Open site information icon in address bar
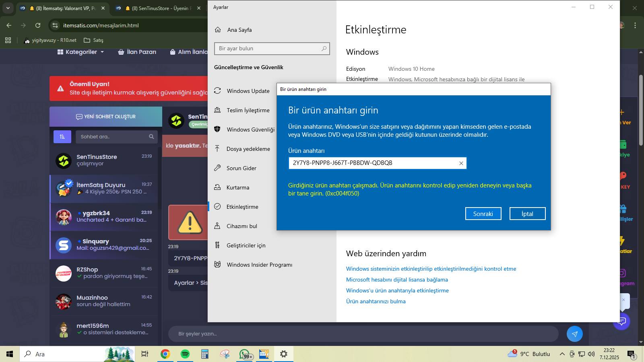 coord(55,25)
